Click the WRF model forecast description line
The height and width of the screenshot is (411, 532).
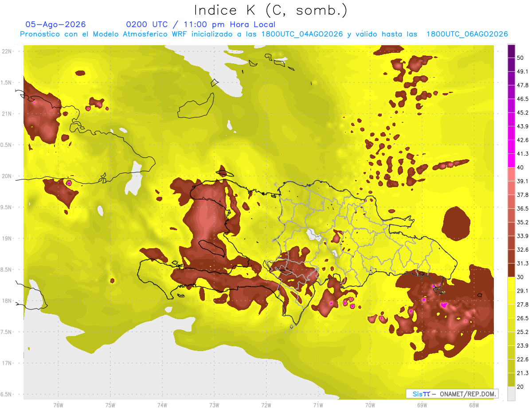point(264,34)
